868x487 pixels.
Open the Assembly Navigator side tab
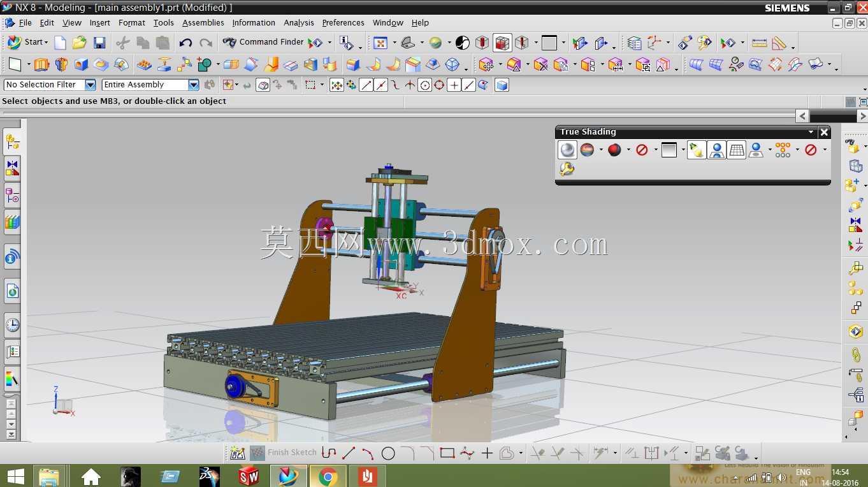tap(12, 142)
